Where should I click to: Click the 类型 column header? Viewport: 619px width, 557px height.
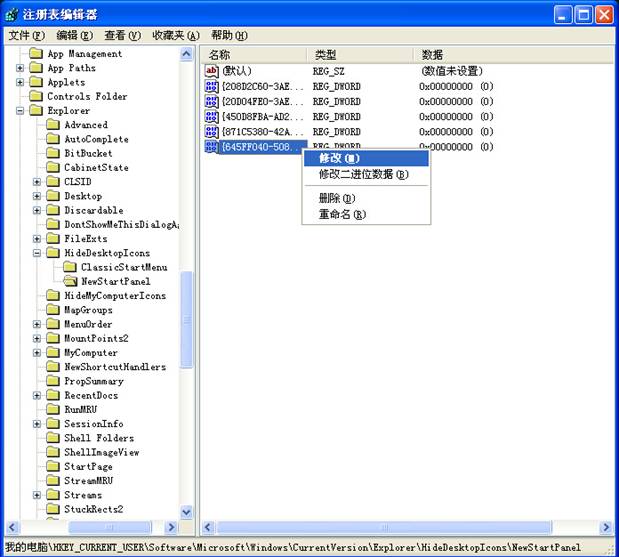(x=360, y=54)
